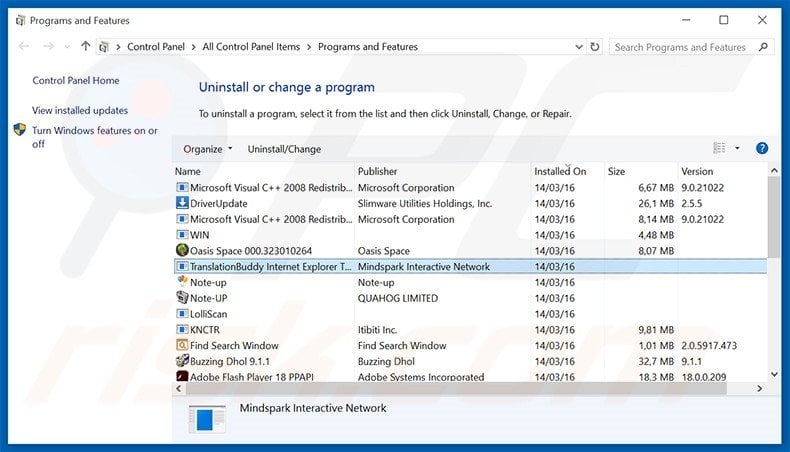Click the Oasis Space globe icon
Image resolution: width=790 pixels, height=452 pixels.
[182, 250]
